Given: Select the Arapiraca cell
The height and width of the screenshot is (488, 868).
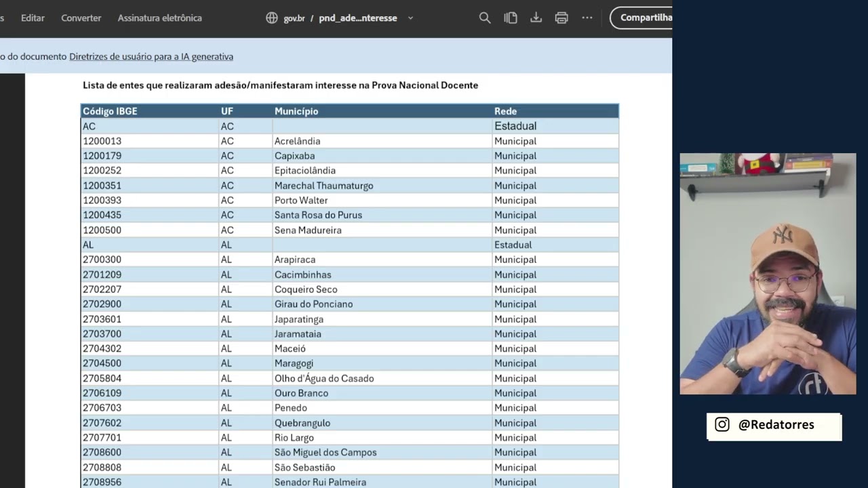Looking at the screenshot, I should [x=382, y=260].
